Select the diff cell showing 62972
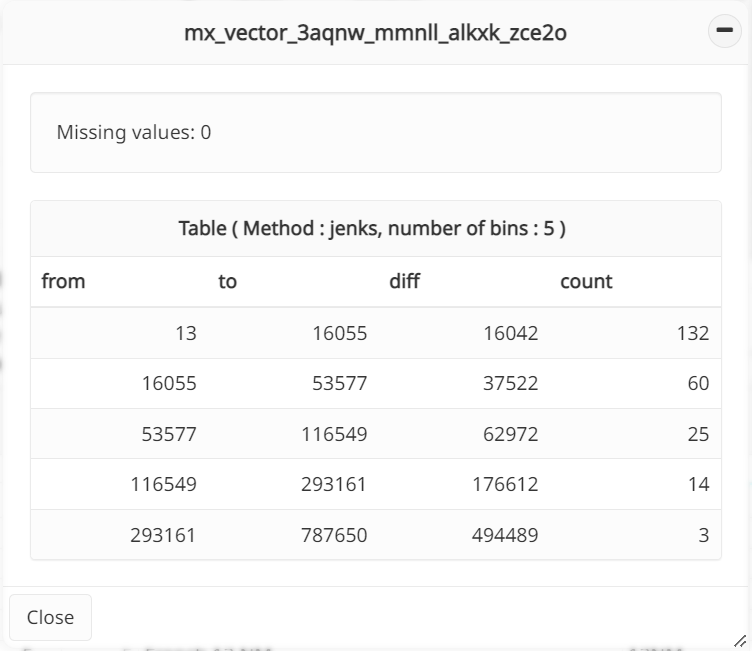The height and width of the screenshot is (651, 752). point(505,434)
